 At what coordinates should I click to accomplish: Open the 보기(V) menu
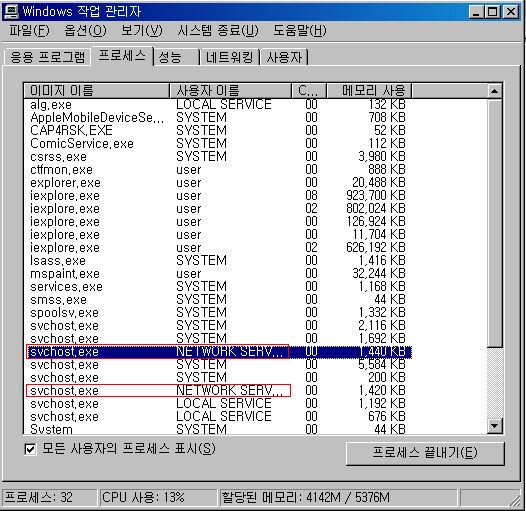142,31
